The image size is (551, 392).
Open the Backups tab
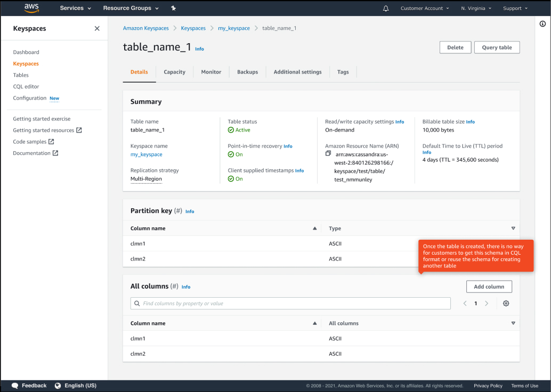(247, 72)
